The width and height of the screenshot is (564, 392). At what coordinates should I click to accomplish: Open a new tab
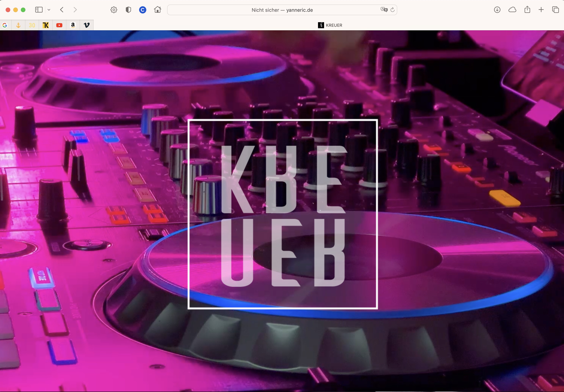pos(541,10)
